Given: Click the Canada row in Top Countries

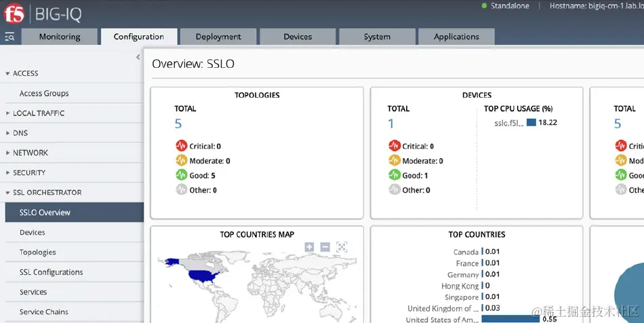Looking at the screenshot, I should [477, 252].
